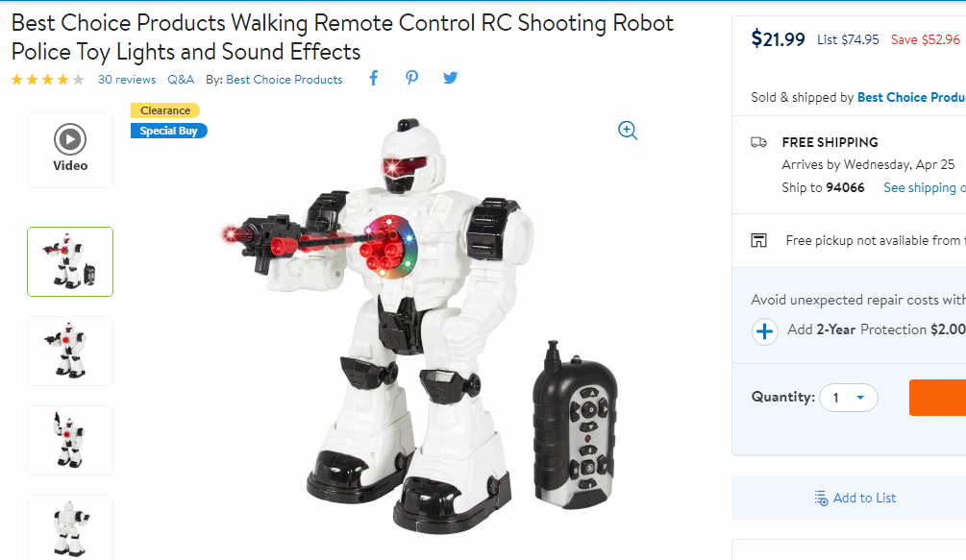This screenshot has height=560, width=966.
Task: Share the product via Twitter icon
Action: (x=451, y=78)
